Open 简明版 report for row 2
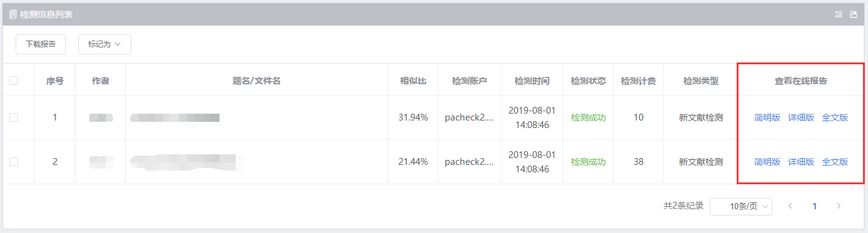Screen dimensions: 868x233 [x=767, y=162]
